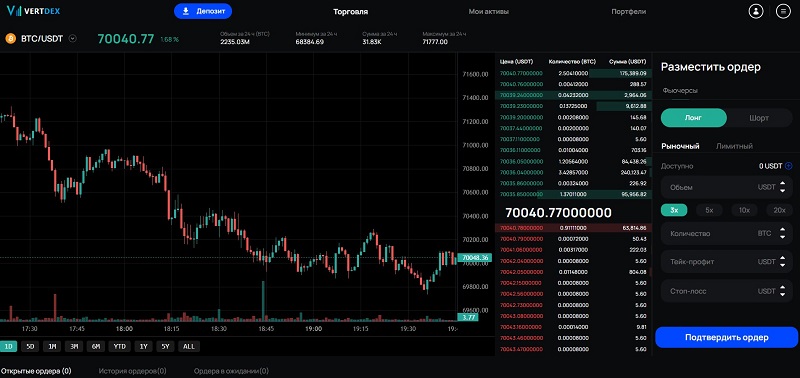Select the 6M chart range
This screenshot has width=800, height=378.
[x=96, y=346]
